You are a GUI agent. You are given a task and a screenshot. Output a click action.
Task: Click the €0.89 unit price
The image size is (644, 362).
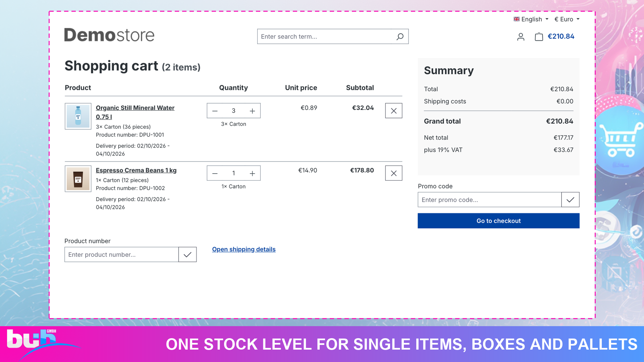coord(309,108)
